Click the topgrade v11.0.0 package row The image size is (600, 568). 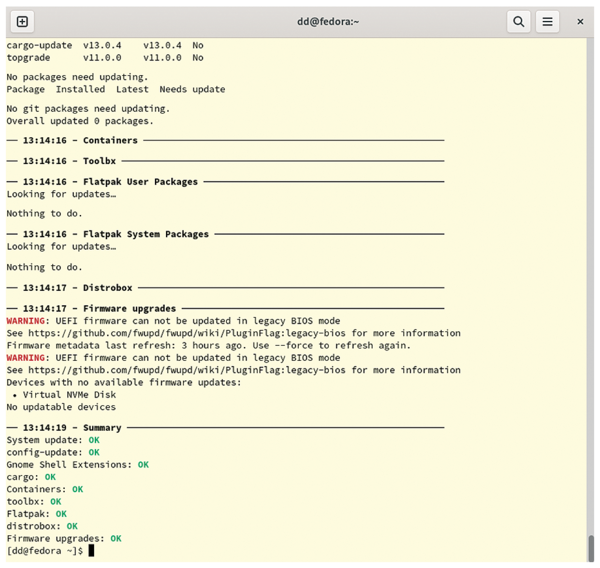[104, 58]
